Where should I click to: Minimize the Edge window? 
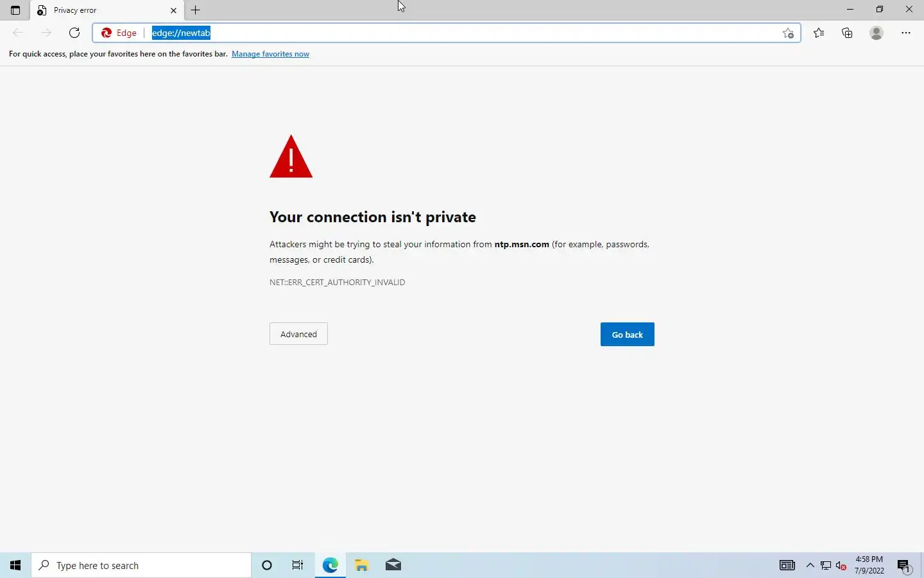coord(850,10)
